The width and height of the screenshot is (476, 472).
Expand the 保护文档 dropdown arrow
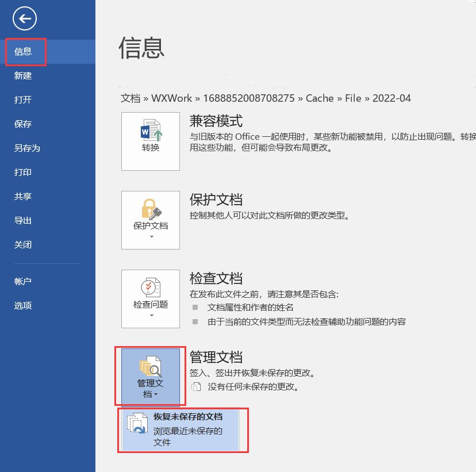152,237
